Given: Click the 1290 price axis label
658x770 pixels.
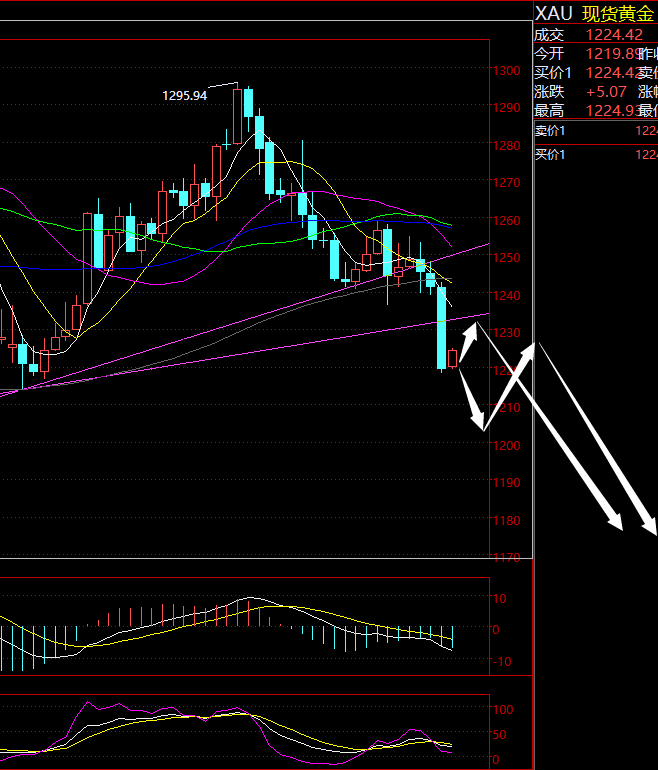Looking at the screenshot, I should [x=506, y=108].
